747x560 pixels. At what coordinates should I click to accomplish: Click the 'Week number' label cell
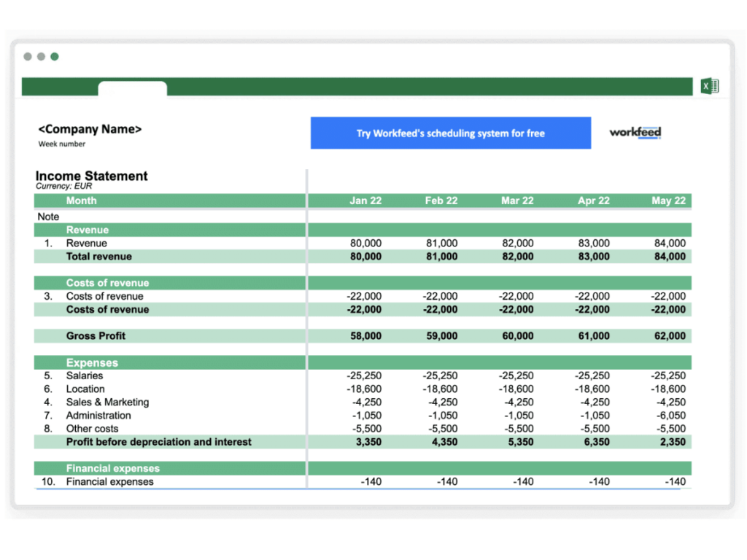(62, 144)
